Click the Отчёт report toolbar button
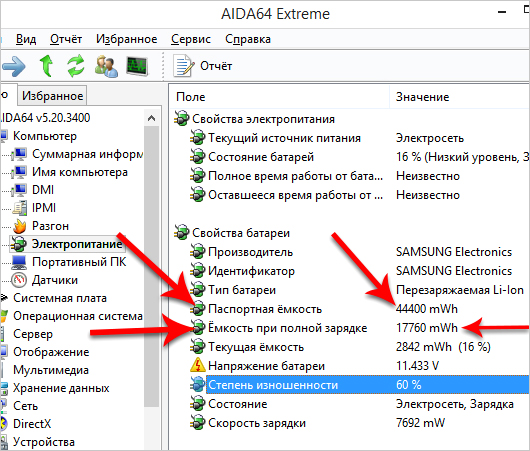 point(203,66)
